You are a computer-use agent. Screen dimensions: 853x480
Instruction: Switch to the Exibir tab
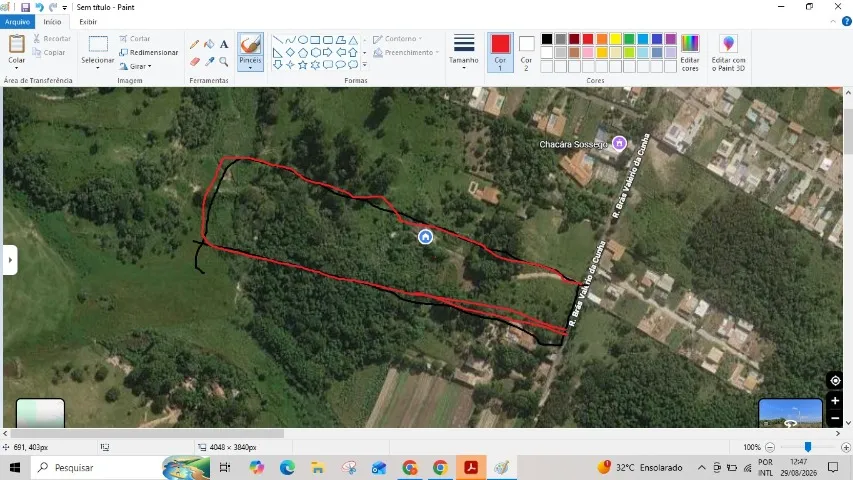click(88, 22)
